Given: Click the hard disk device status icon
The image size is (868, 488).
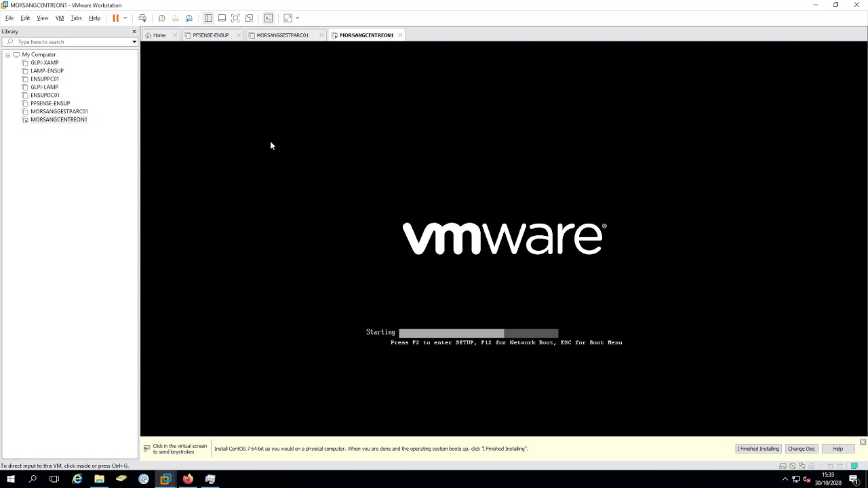Looking at the screenshot, I should pos(783,466).
